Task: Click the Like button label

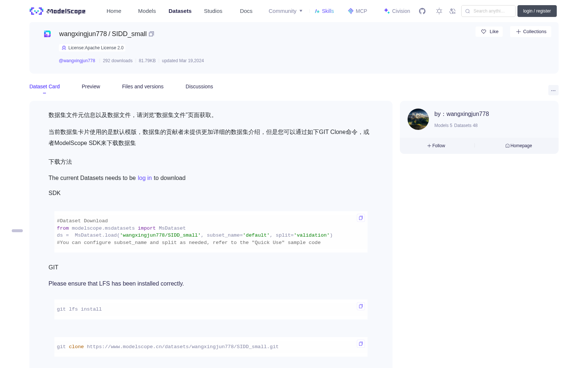Action: (494, 32)
